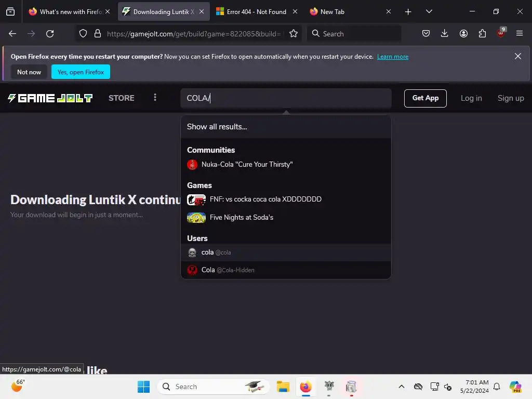Focus the Firefox toolbar Search box
Image resolution: width=532 pixels, height=399 pixels.
354,34
